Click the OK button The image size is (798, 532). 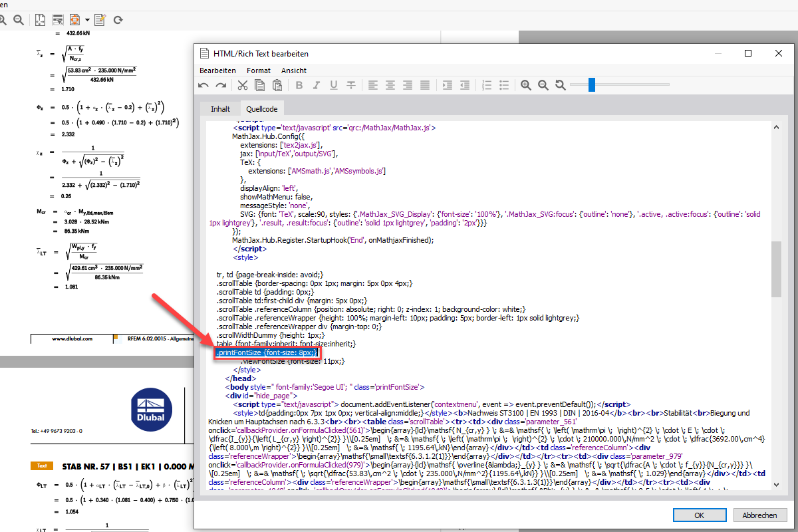point(700,515)
